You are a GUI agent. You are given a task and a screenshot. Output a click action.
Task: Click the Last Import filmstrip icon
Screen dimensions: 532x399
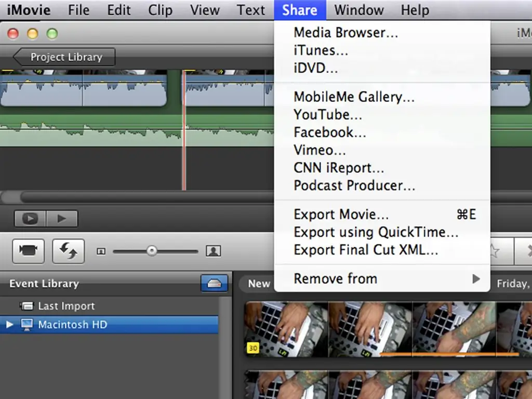click(27, 306)
